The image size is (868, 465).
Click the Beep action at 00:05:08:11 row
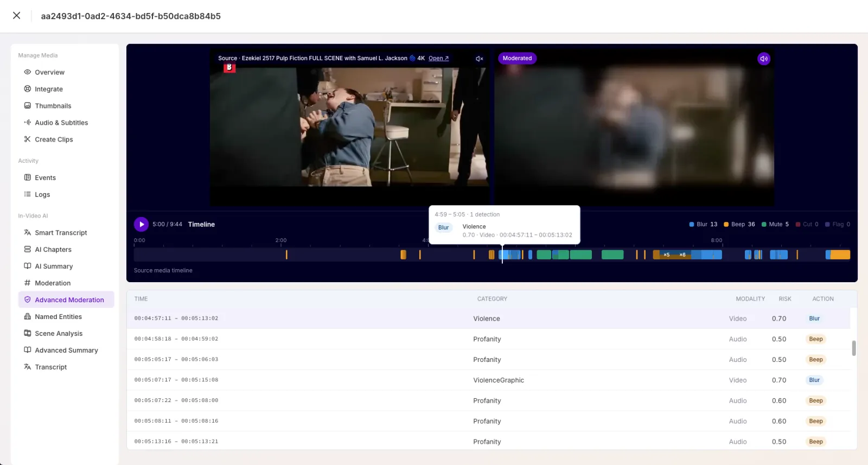[816, 421]
